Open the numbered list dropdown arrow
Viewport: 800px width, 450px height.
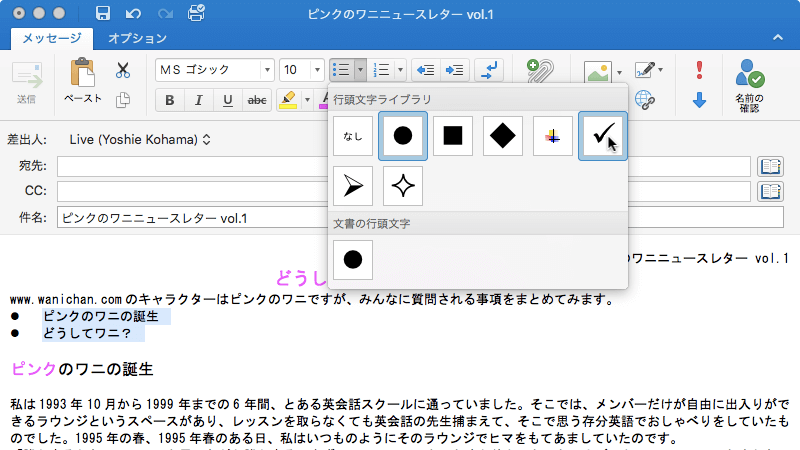click(x=401, y=70)
